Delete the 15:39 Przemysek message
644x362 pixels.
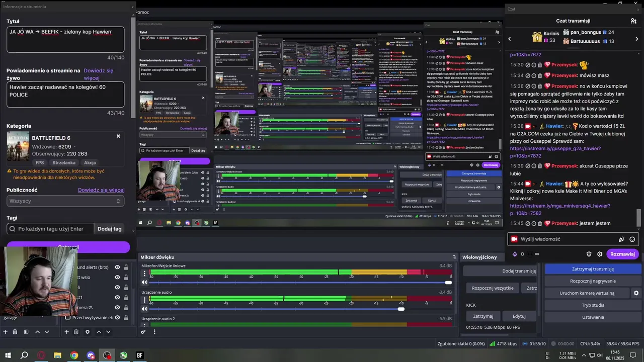[540, 166]
